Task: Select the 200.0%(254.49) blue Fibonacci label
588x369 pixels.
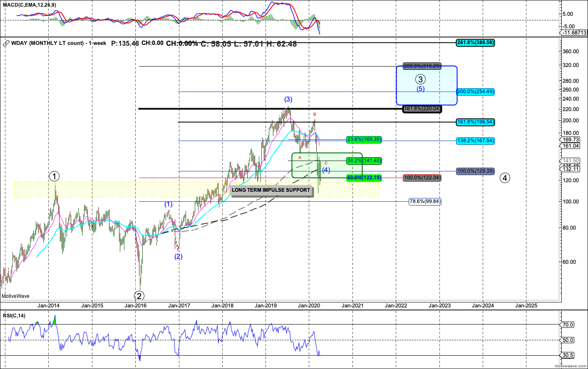Action: tap(475, 92)
